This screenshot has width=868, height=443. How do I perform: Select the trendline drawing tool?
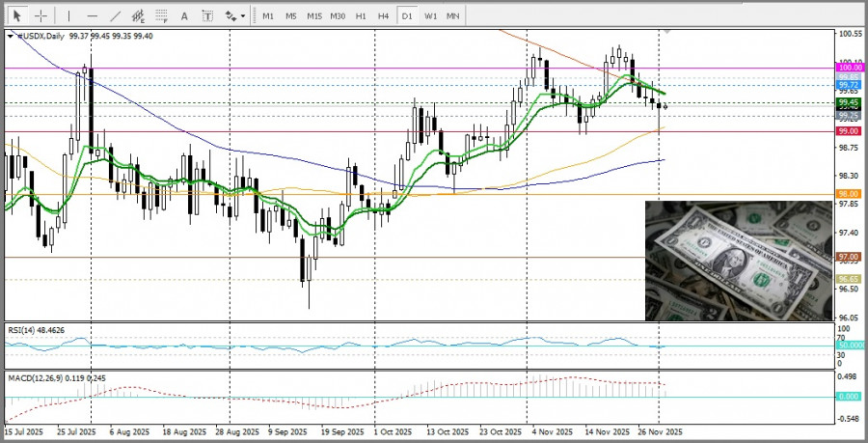115,16
